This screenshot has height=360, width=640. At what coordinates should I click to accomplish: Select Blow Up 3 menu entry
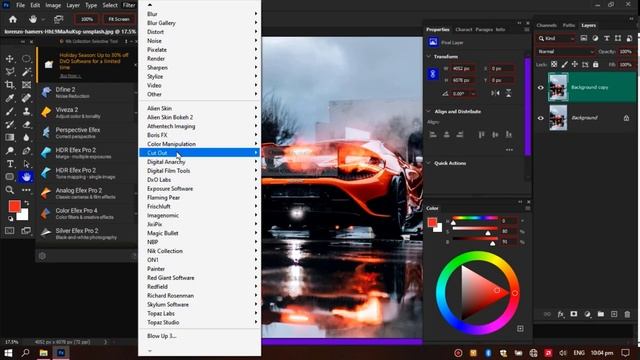point(200,336)
